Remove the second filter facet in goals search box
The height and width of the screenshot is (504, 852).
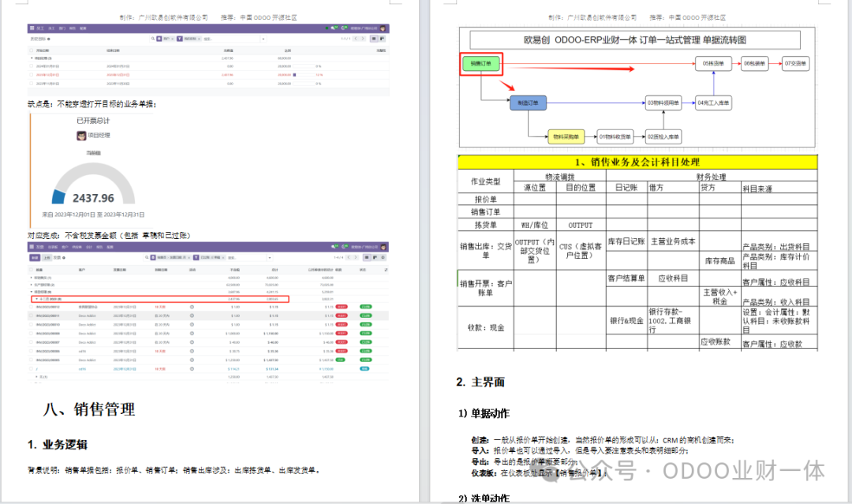click(199, 39)
